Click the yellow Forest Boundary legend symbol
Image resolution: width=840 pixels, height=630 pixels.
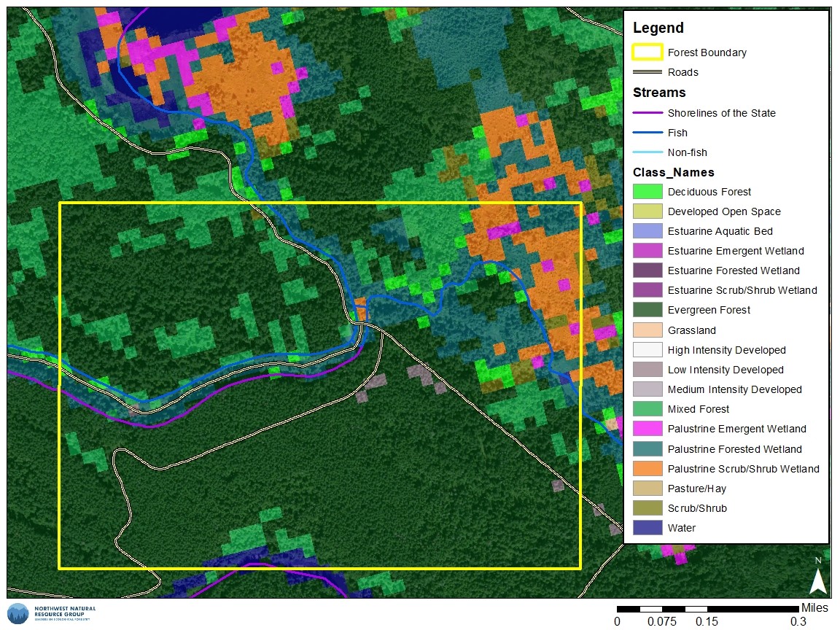(x=647, y=52)
